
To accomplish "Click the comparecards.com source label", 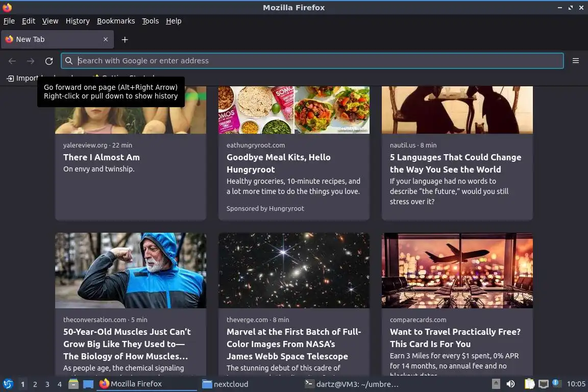I will (x=418, y=320).
